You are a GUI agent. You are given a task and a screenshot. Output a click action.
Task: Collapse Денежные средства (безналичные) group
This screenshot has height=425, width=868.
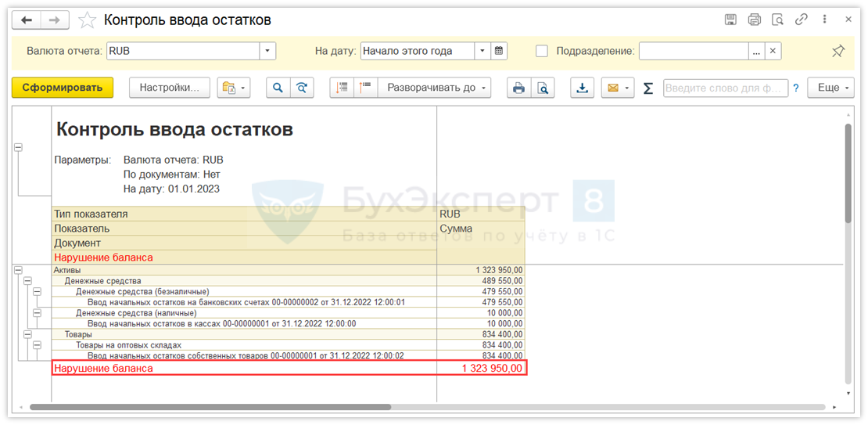click(37, 291)
